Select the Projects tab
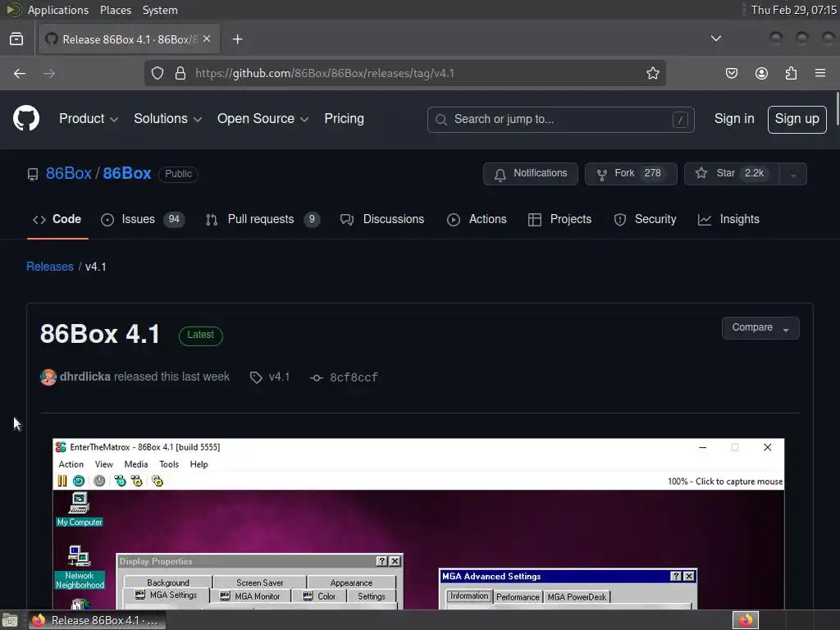This screenshot has height=630, width=840. (559, 219)
